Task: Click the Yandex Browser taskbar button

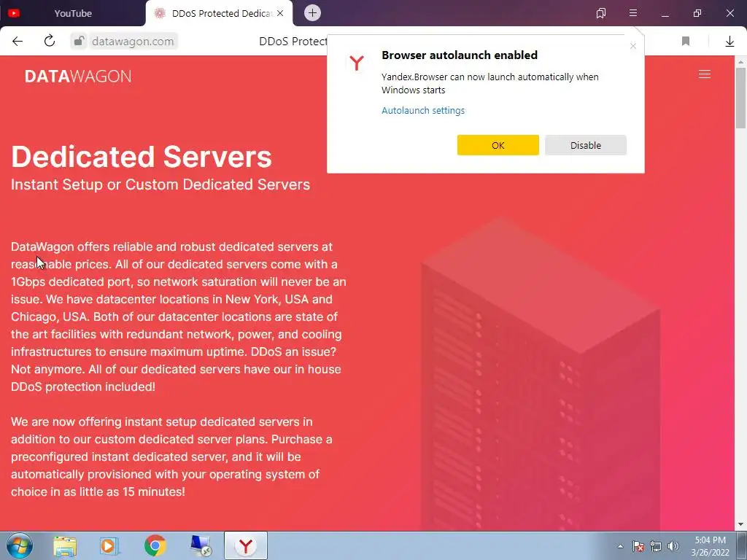Action: (246, 545)
